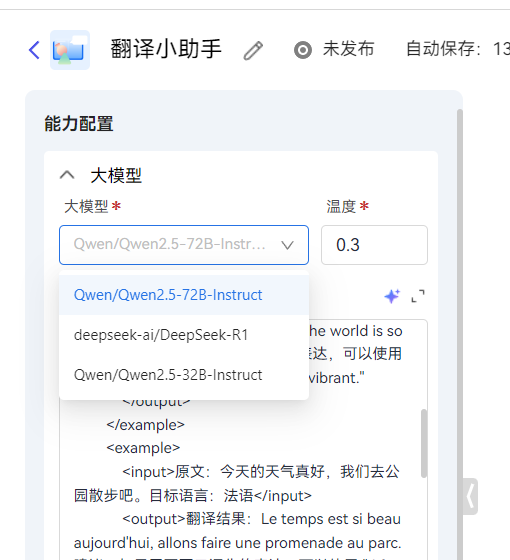Open the Qwen2.5-72B-Instruct model dropdown
Image resolution: width=510 pixels, height=560 pixels.
click(x=184, y=245)
